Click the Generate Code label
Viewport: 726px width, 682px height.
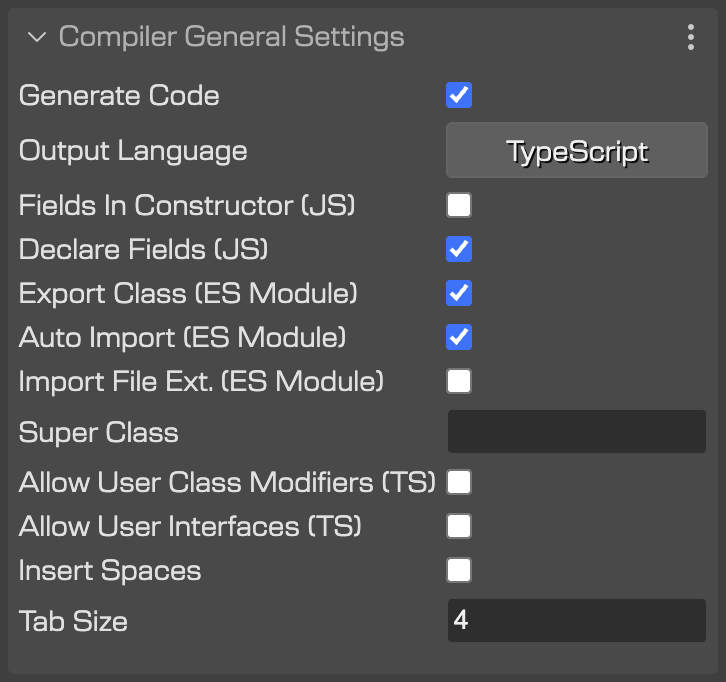click(x=119, y=95)
